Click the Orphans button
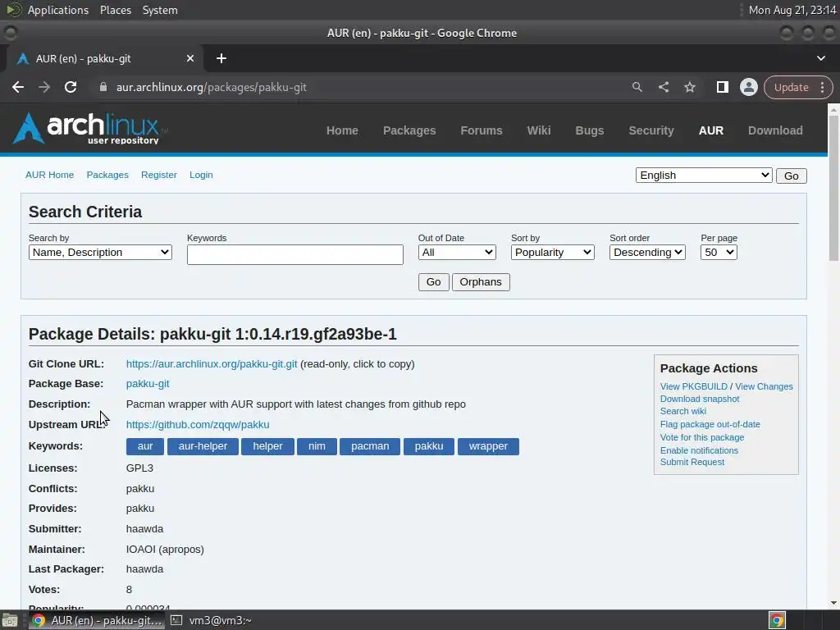 [x=481, y=282]
